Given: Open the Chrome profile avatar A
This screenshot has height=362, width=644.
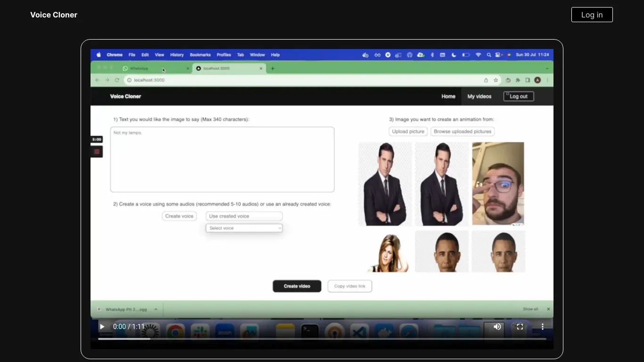Looking at the screenshot, I should pyautogui.click(x=537, y=80).
